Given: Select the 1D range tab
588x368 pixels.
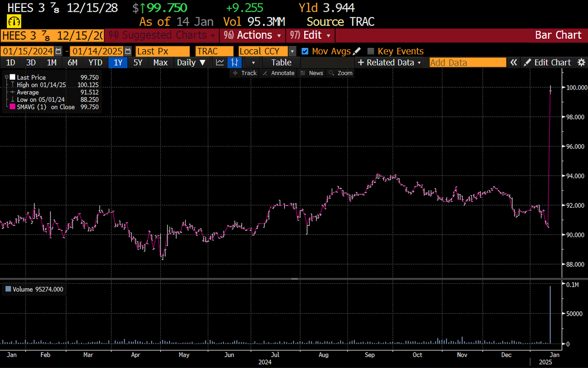Looking at the screenshot, I should [10, 62].
